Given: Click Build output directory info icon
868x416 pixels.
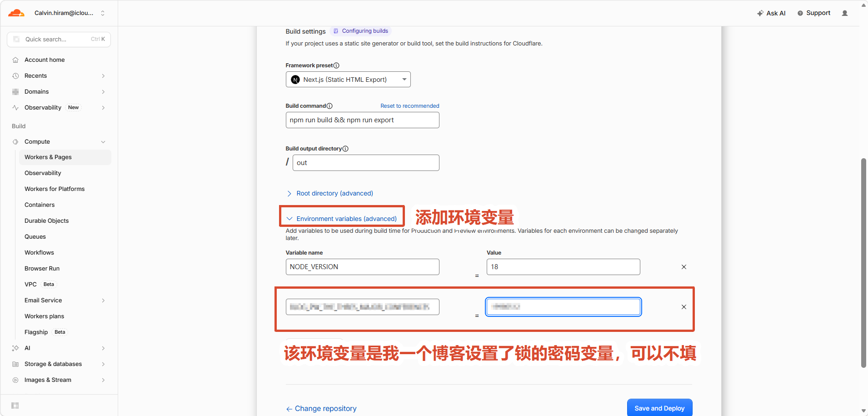Looking at the screenshot, I should [x=345, y=149].
